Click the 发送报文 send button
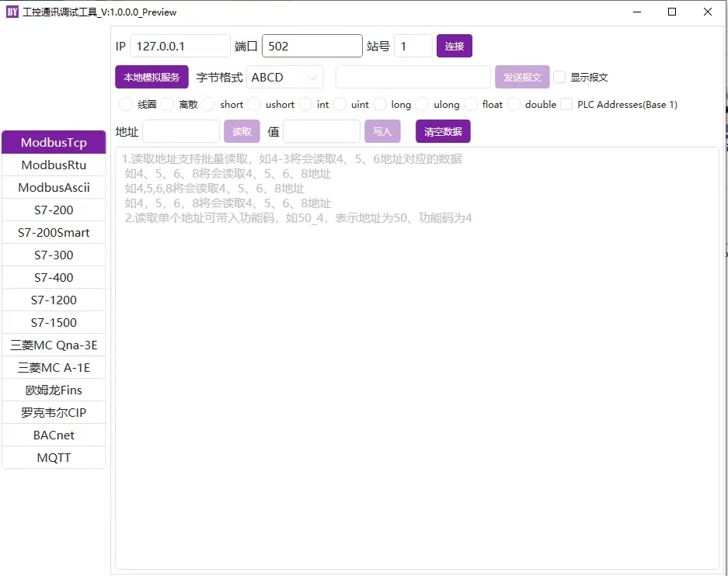Image resolution: width=728 pixels, height=576 pixels. pos(522,77)
